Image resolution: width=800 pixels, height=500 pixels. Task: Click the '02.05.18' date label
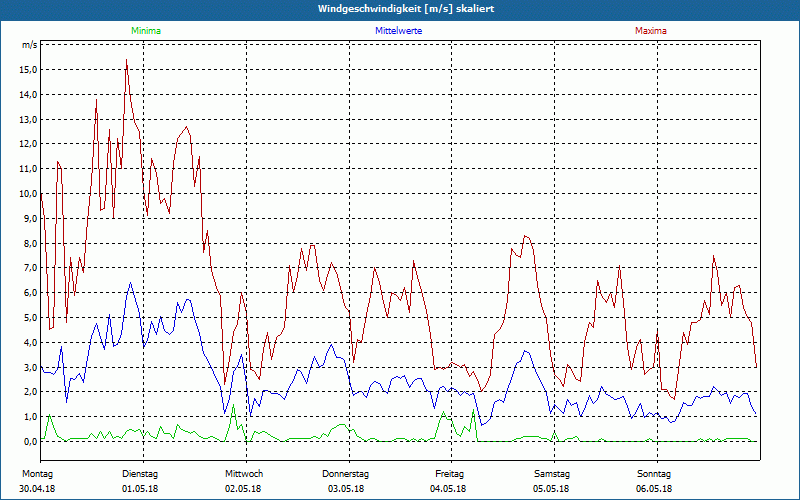click(243, 489)
